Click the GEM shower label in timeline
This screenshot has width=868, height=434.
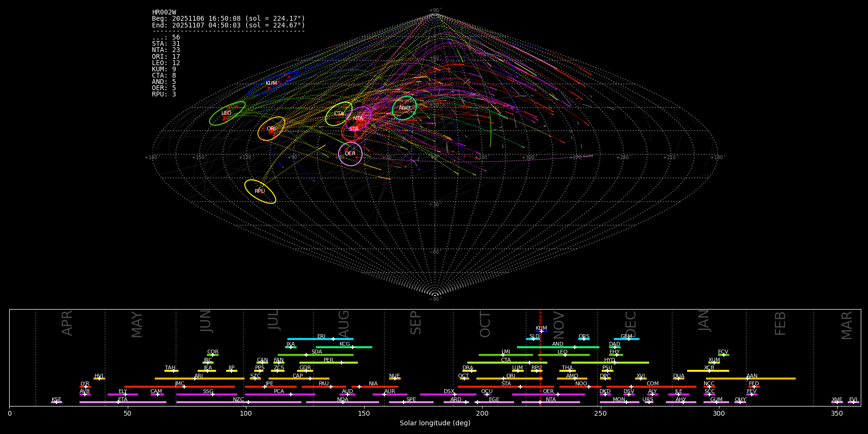coord(626,337)
